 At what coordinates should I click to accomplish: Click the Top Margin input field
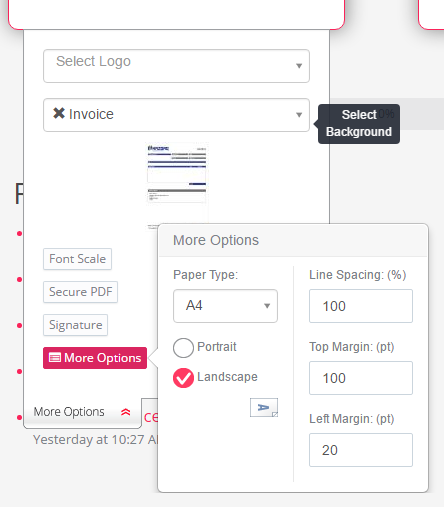click(x=361, y=378)
